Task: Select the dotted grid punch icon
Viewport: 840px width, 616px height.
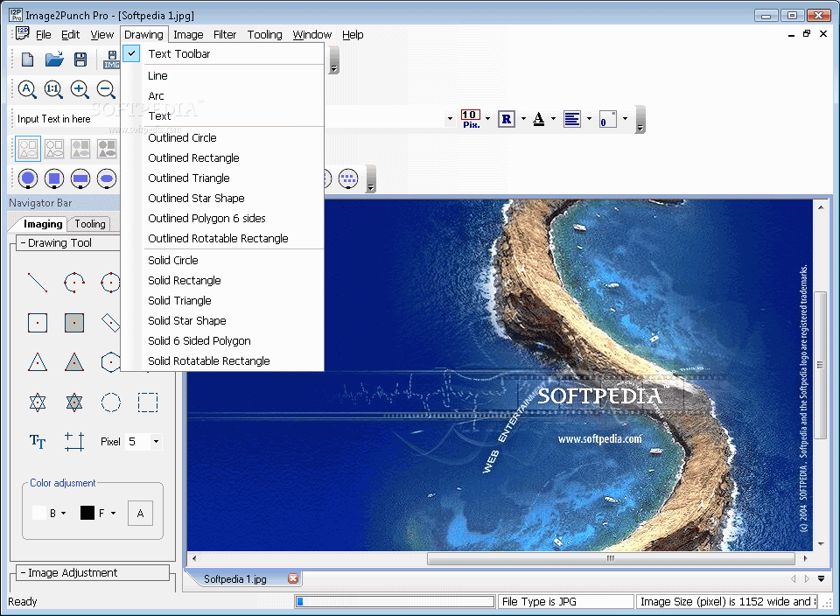Action: [348, 178]
